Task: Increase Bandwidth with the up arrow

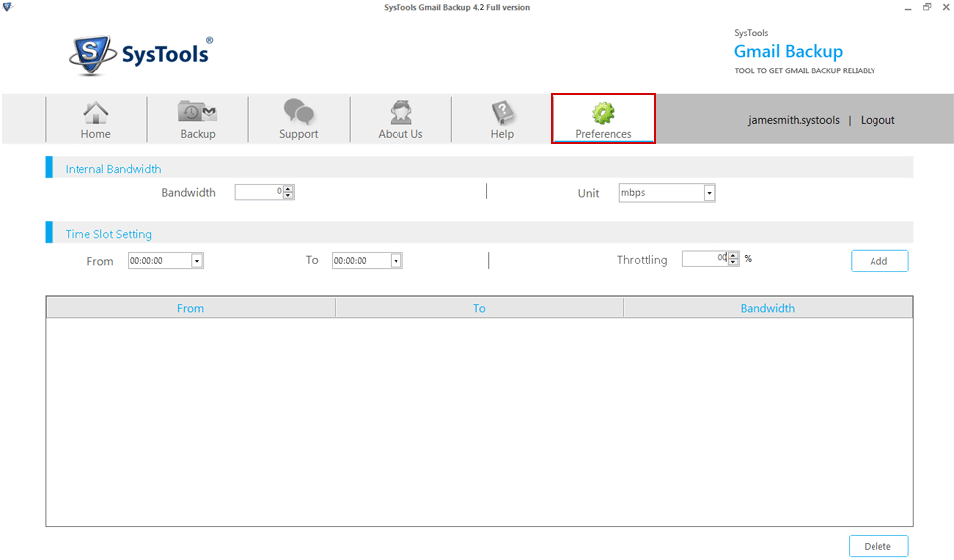Action: click(x=288, y=188)
